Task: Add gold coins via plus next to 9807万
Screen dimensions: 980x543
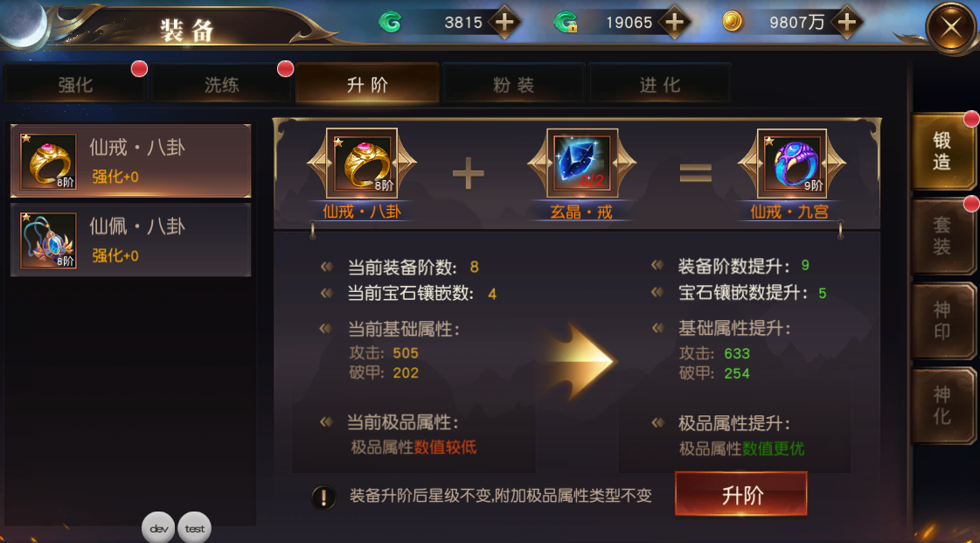Action: coord(847,23)
